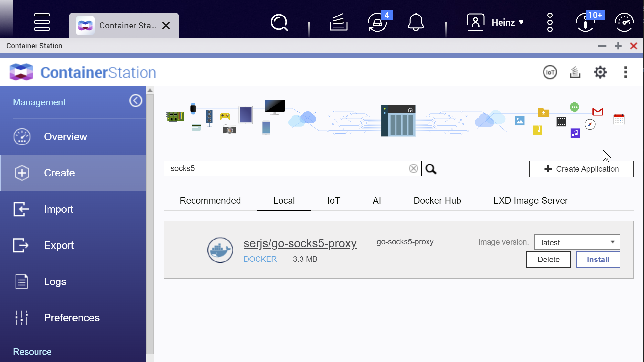Switch to the Docker Hub tab
The width and height of the screenshot is (644, 362).
(437, 200)
